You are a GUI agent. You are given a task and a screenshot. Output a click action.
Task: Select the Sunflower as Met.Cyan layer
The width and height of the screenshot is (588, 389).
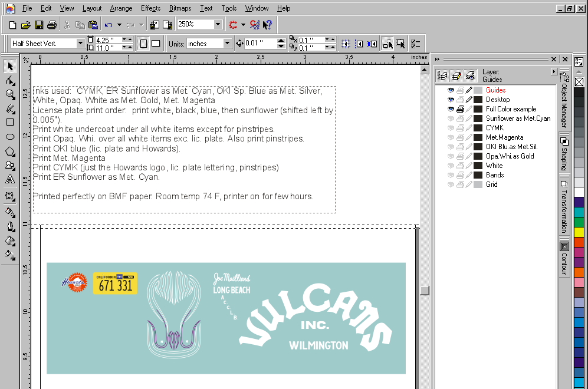(518, 118)
